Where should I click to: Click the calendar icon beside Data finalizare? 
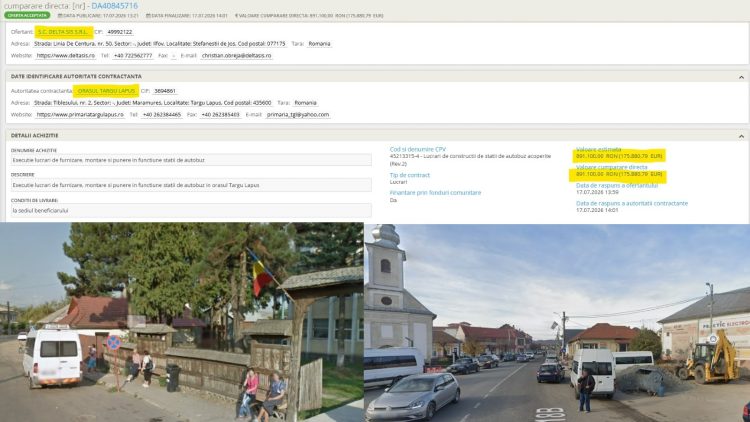(148, 16)
